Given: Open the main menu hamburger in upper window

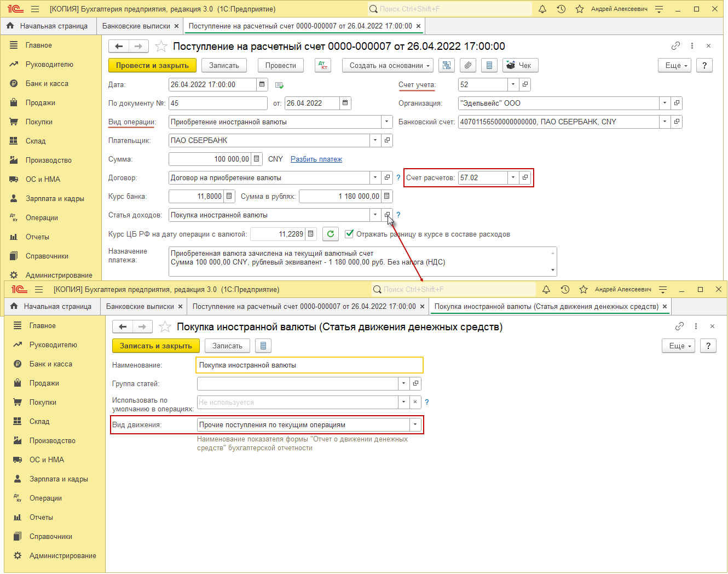Looking at the screenshot, I should click(x=35, y=9).
